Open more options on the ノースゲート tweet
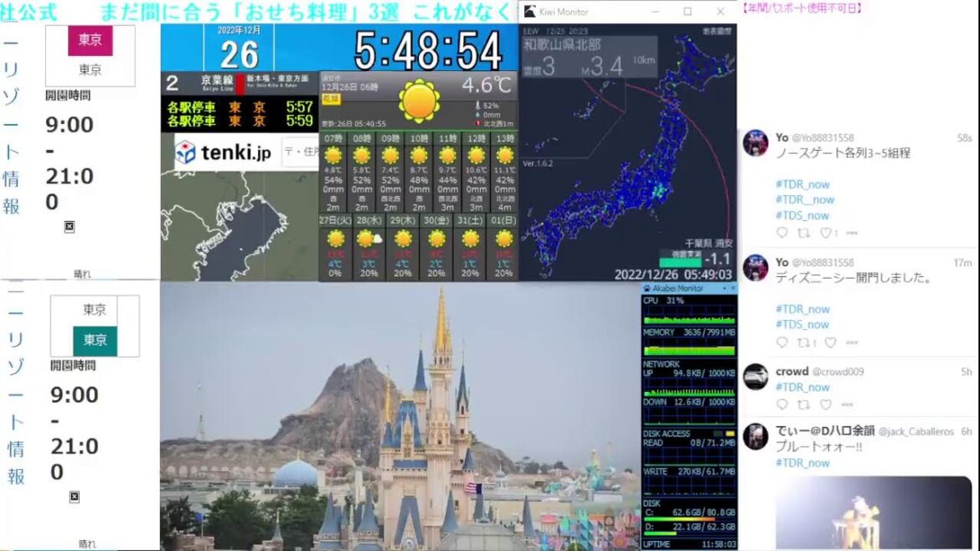980x551 pixels. [x=850, y=233]
